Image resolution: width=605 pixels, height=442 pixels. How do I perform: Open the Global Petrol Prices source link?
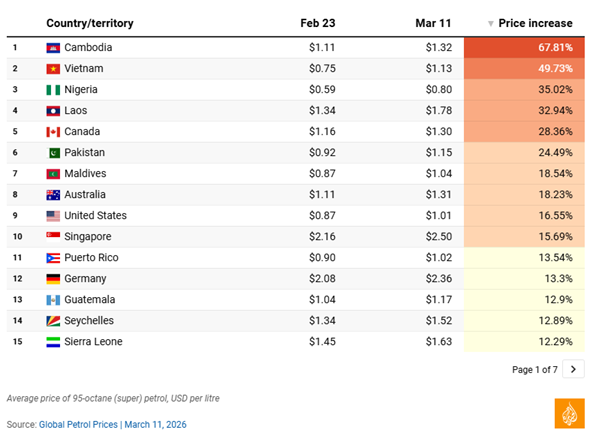point(79,425)
